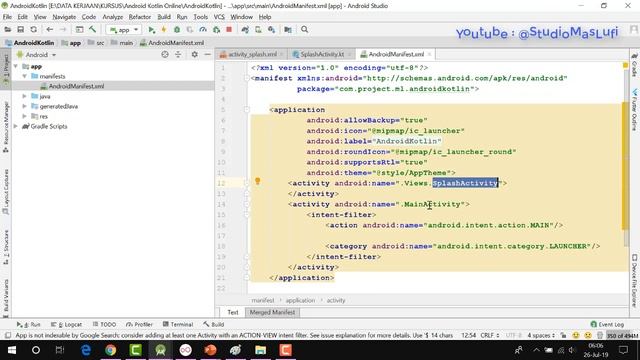Click the Debug app bug icon
This screenshot has height=360, width=640.
tap(177, 29)
